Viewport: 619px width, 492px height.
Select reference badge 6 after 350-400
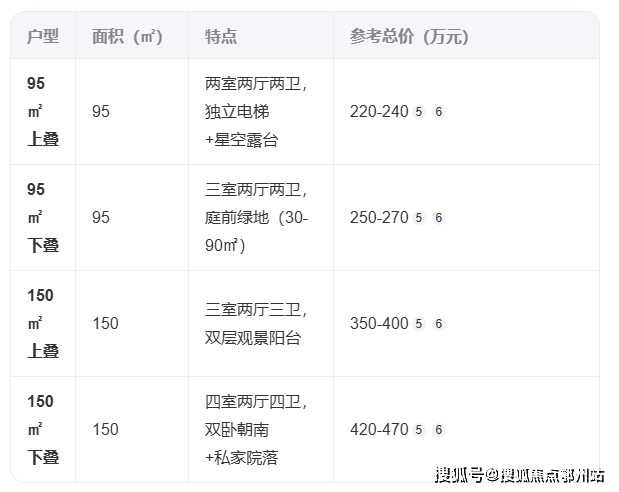coord(438,324)
